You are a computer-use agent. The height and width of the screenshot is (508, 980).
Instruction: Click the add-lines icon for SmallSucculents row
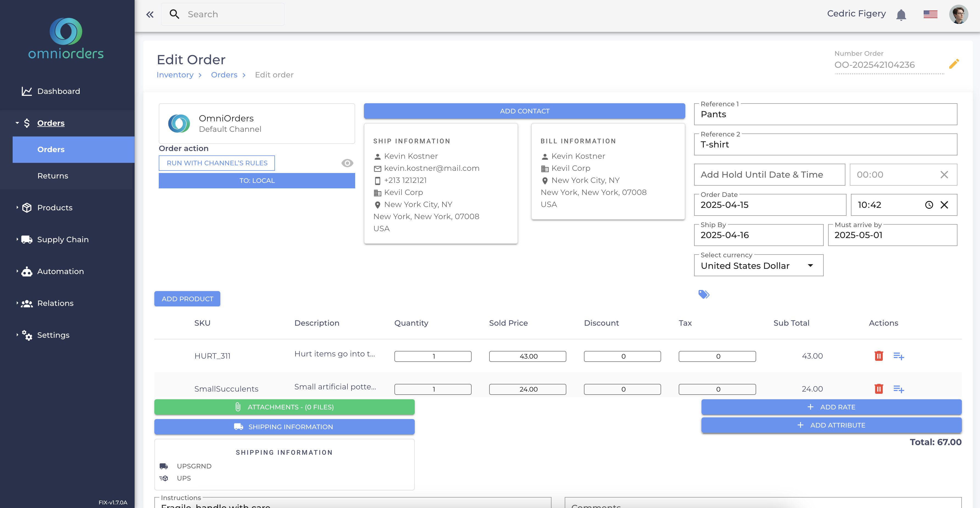(x=899, y=389)
